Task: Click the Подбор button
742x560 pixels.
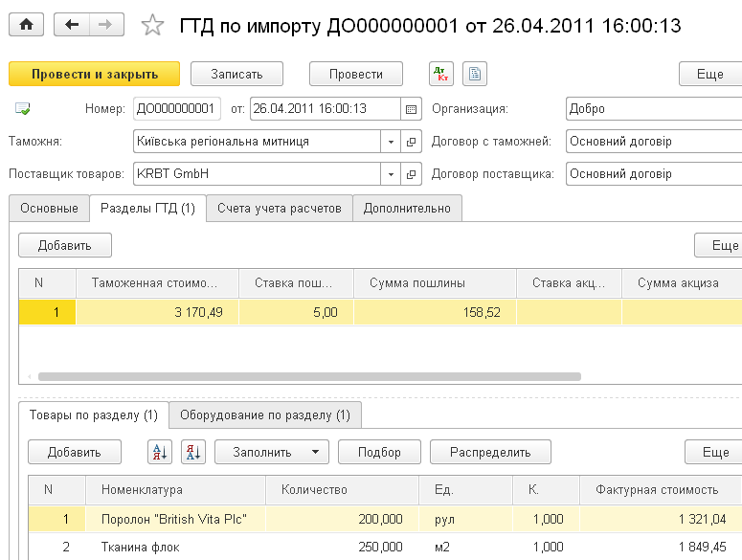Action: [x=379, y=452]
